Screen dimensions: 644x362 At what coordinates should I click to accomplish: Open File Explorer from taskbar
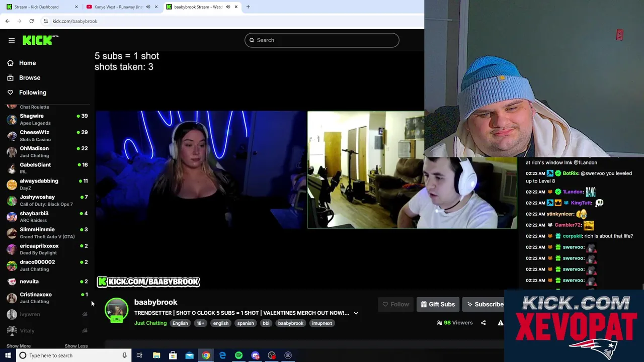156,355
